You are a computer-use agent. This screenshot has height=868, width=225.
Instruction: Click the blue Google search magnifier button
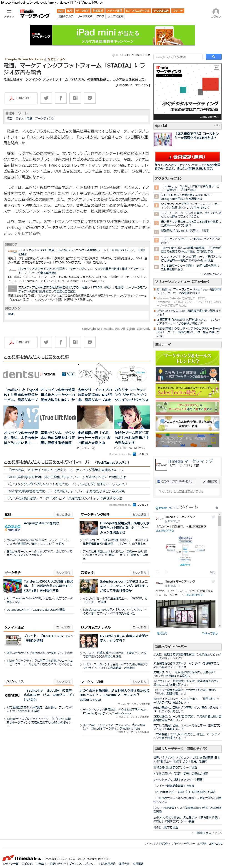pyautogui.click(x=213, y=57)
